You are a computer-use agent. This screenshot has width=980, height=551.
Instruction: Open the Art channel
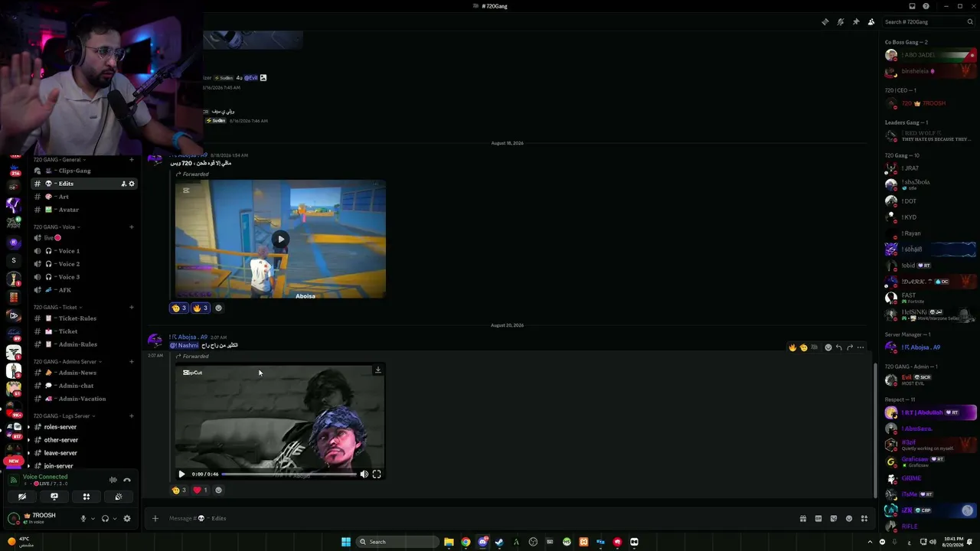click(84, 197)
